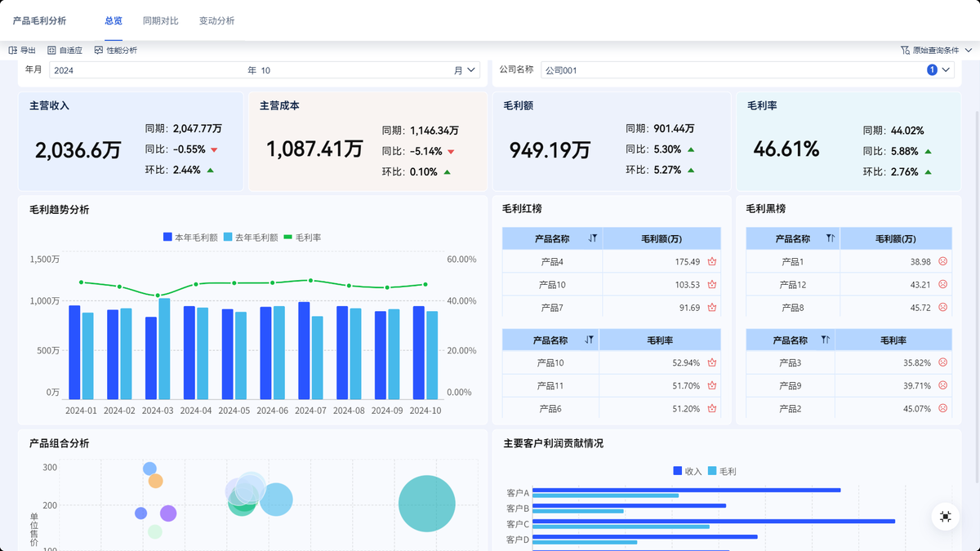Click thumbs-up icon on 产品4 row
Image resolution: width=980 pixels, height=551 pixels.
pos(712,262)
